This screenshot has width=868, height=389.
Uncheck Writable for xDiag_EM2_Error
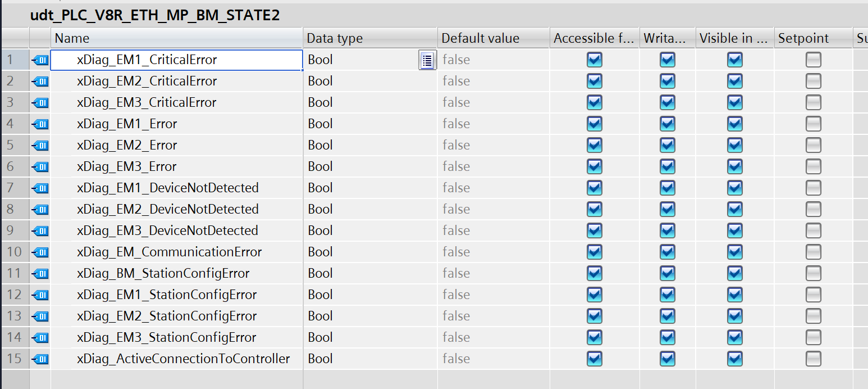click(667, 146)
